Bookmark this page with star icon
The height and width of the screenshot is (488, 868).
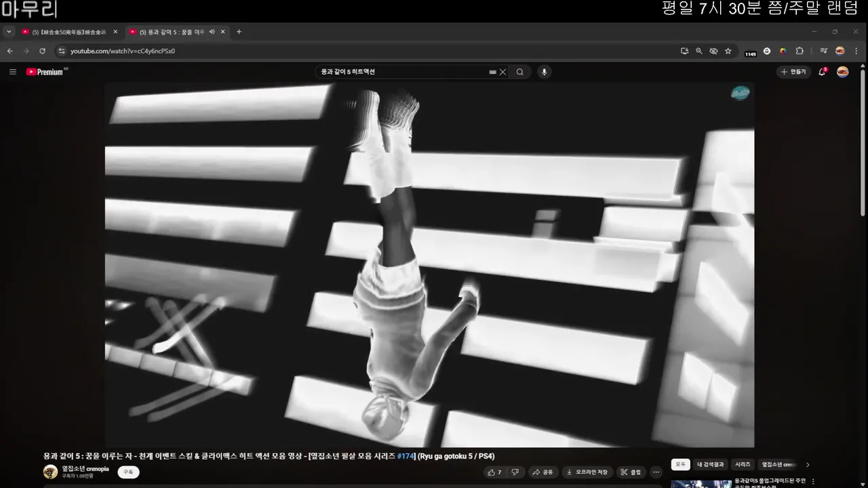click(728, 51)
